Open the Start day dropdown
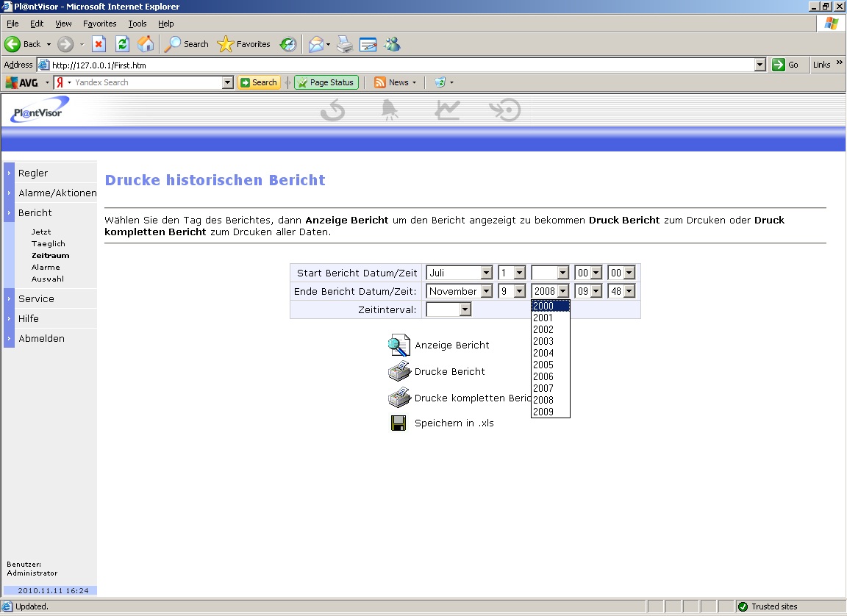The height and width of the screenshot is (616, 847). [512, 273]
